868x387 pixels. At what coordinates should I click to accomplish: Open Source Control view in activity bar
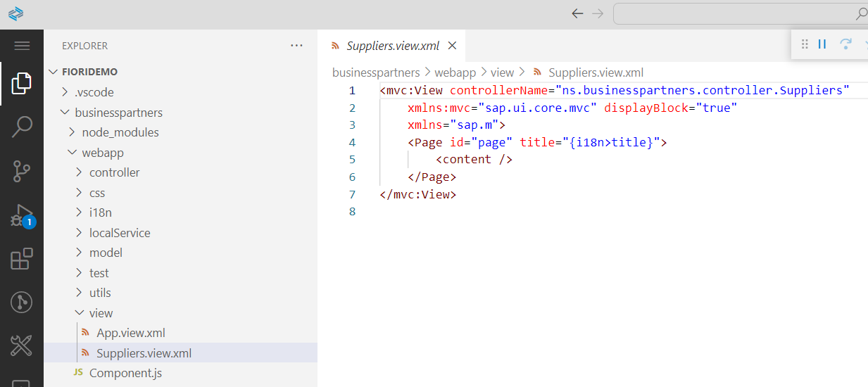22,171
